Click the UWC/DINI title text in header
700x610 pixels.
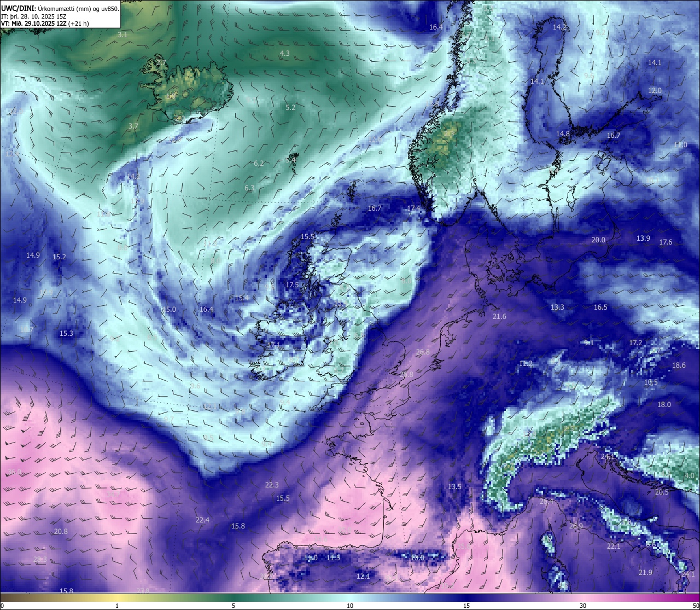click(x=19, y=9)
